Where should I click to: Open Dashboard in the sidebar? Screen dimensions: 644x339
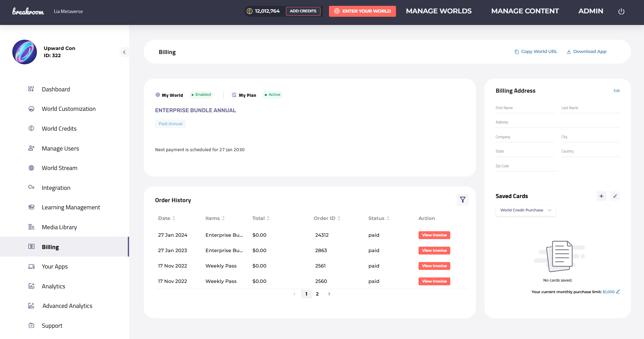(56, 89)
